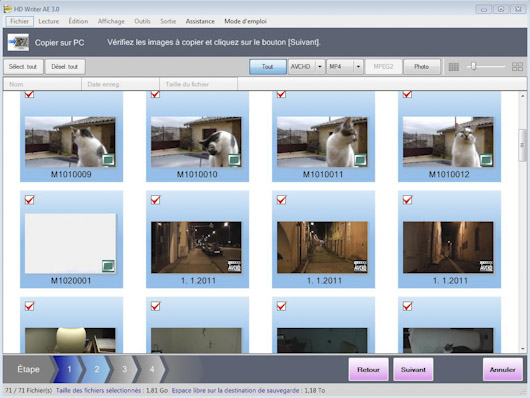Select the lamp thumbnail in bottom row
The height and width of the screenshot is (398, 530).
tap(70, 341)
